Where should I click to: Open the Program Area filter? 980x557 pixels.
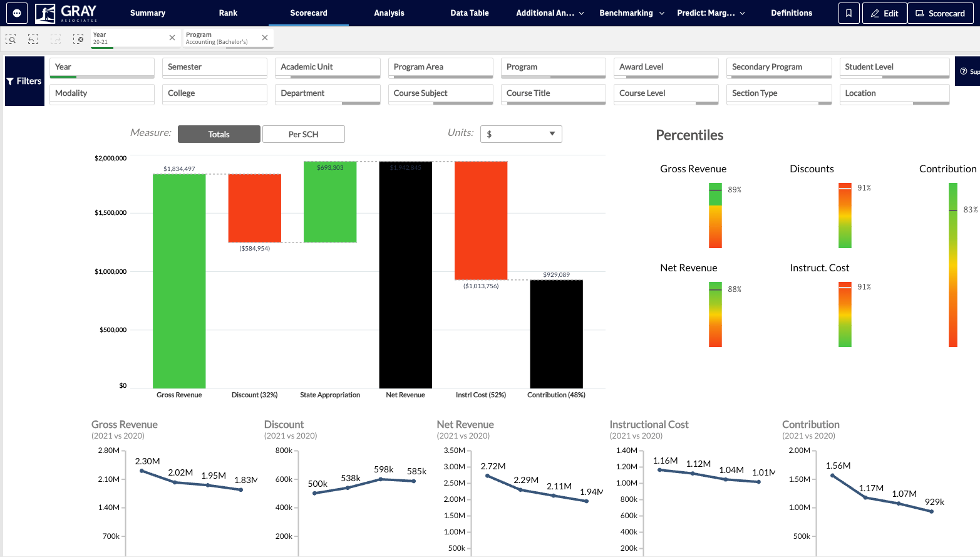click(x=441, y=68)
